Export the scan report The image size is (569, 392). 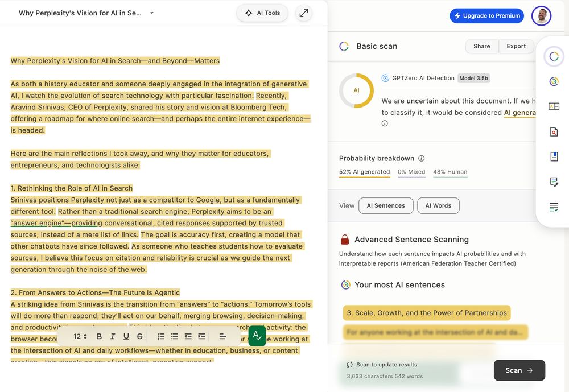coord(516,46)
